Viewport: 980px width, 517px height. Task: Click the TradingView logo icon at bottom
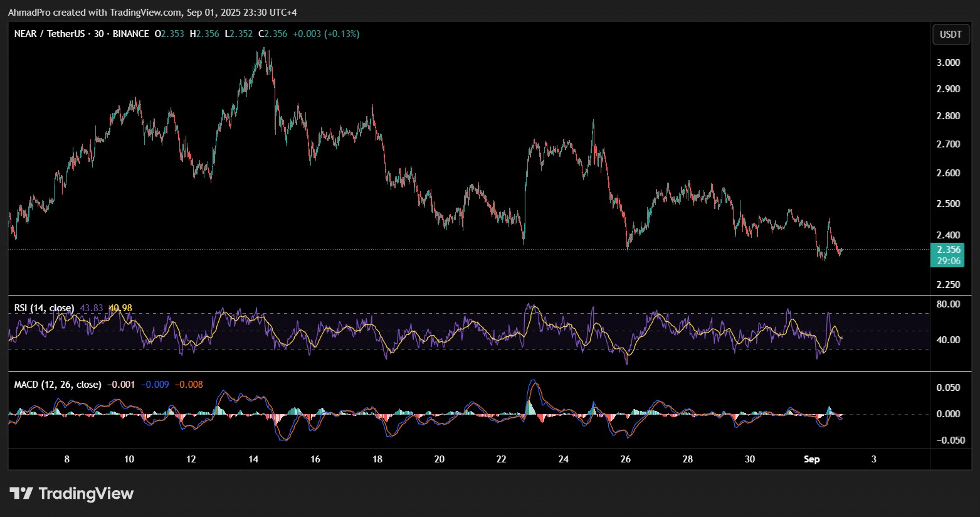tap(21, 494)
